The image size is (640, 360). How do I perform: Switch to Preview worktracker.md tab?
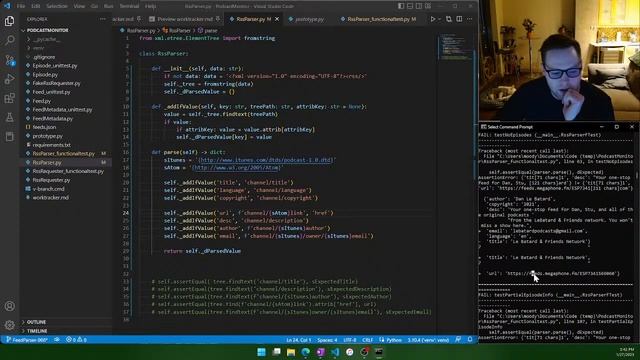pos(184,19)
